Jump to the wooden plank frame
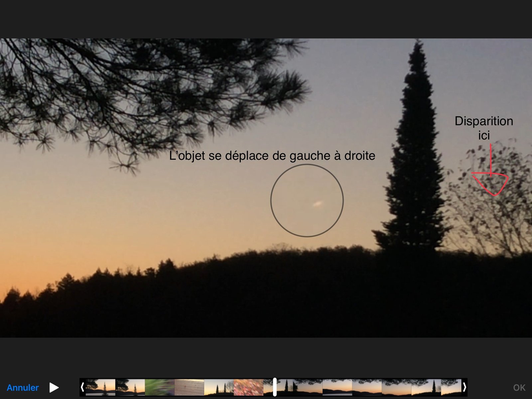Viewport: 532px width, 399px height. (x=189, y=387)
